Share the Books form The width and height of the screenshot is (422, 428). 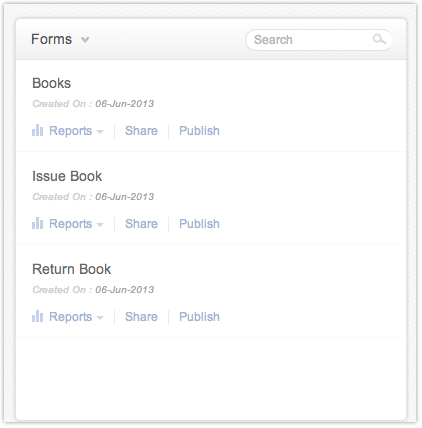[x=141, y=131]
